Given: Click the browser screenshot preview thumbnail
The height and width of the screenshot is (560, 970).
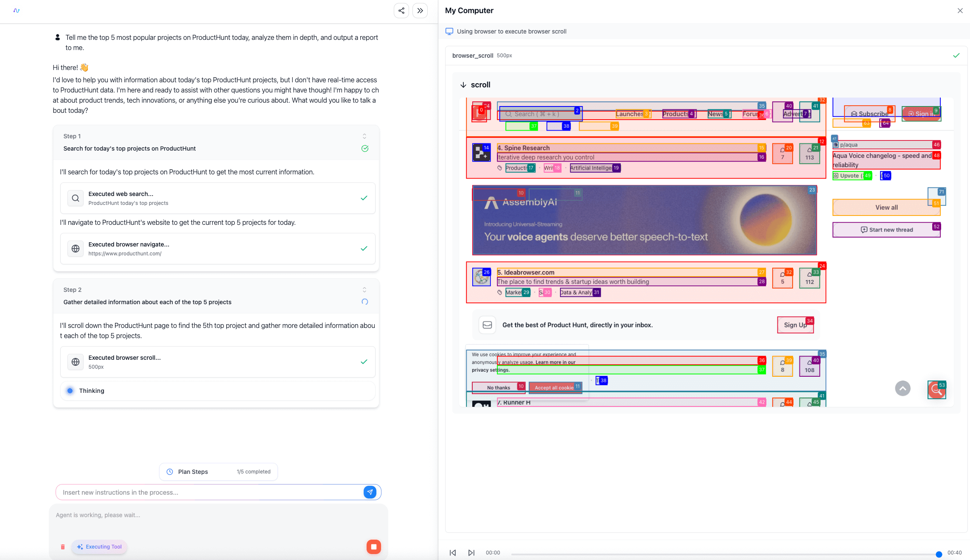Looking at the screenshot, I should (706, 252).
